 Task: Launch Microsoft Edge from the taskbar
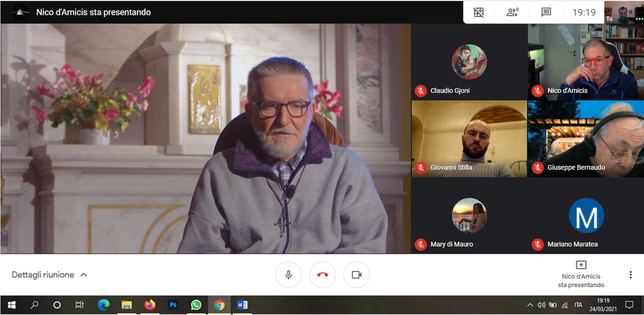coord(104,305)
